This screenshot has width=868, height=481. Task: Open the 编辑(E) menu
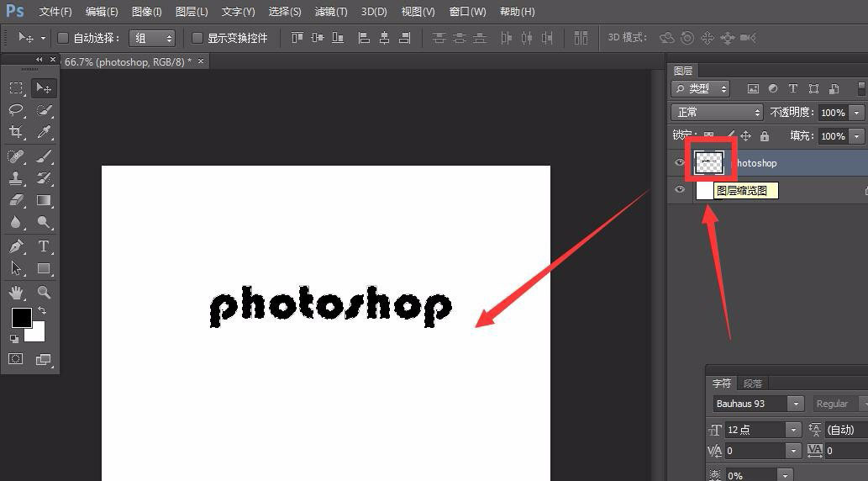tap(102, 11)
